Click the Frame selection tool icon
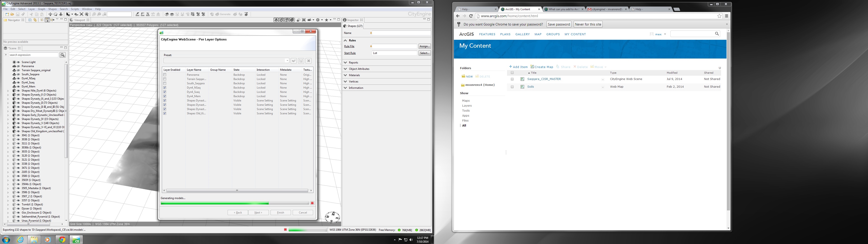The image size is (868, 244). pyautogui.click(x=82, y=14)
